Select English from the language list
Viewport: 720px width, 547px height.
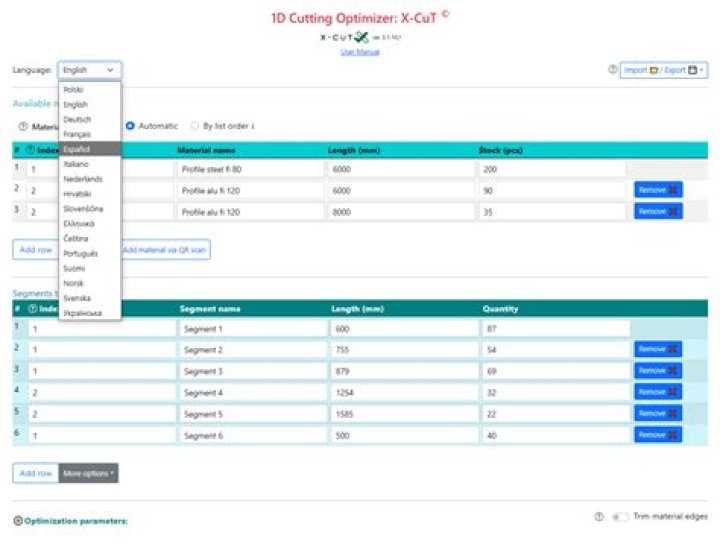tap(90, 105)
